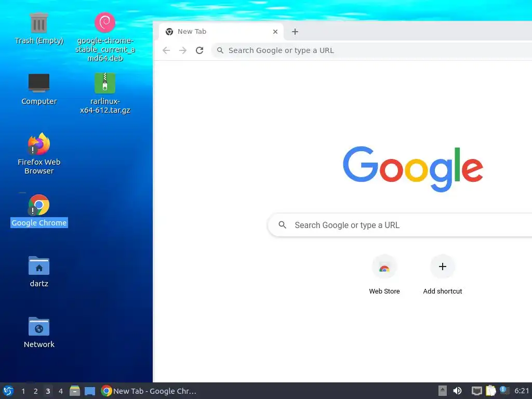This screenshot has width=532, height=399.
Task: Open the clipboard manager tray icon
Action: pos(490,391)
